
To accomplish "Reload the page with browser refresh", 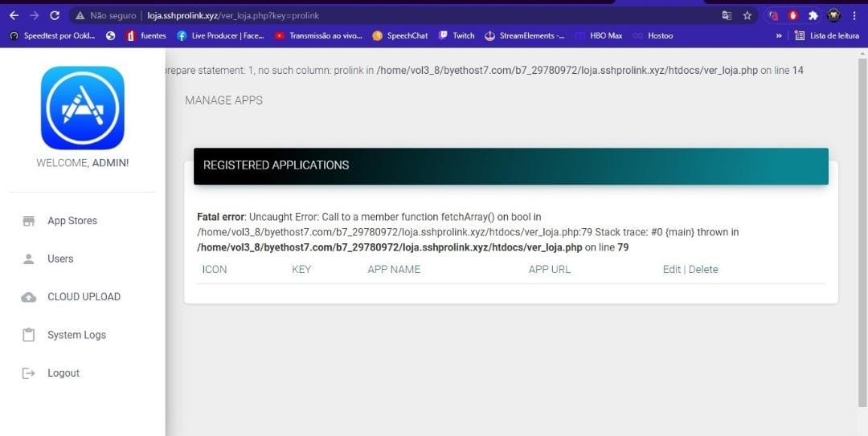I will tap(55, 15).
